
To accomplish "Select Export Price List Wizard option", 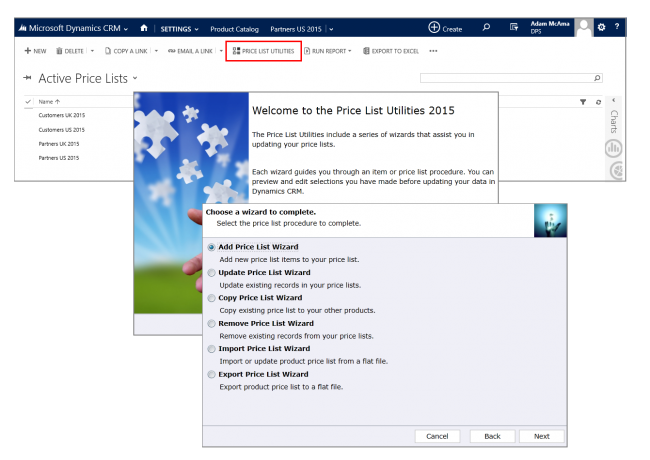I will point(211,375).
